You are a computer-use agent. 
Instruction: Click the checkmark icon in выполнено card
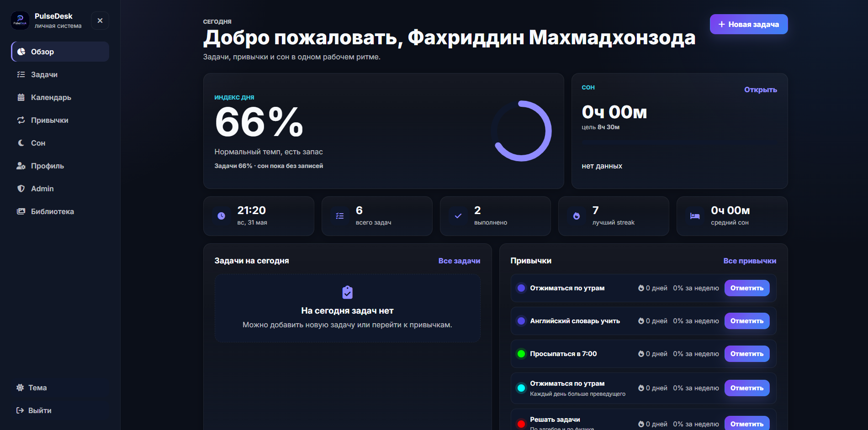(x=458, y=216)
